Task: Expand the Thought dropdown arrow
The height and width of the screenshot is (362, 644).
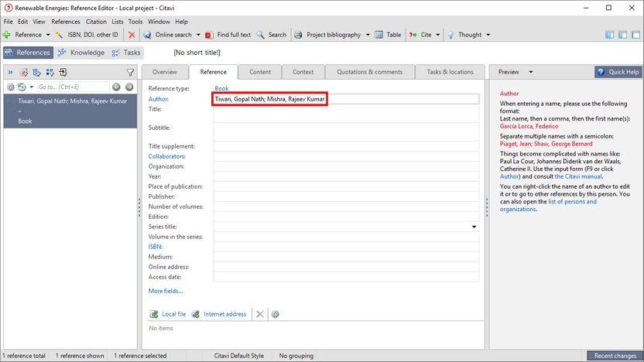Action: (x=488, y=35)
